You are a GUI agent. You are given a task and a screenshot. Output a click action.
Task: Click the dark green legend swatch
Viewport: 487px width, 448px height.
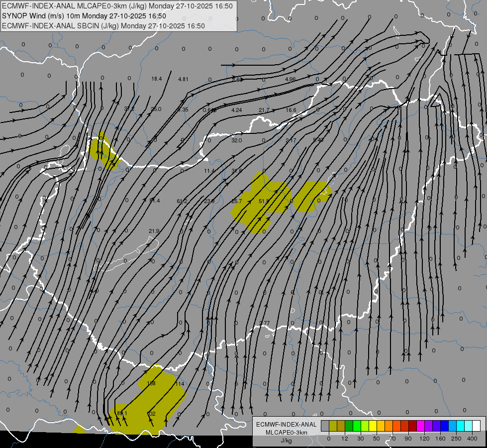pos(349,426)
